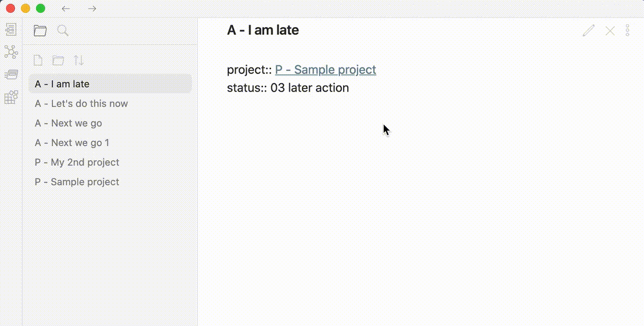The height and width of the screenshot is (326, 644).
Task: Close the pane with the X icon
Action: coord(610,31)
